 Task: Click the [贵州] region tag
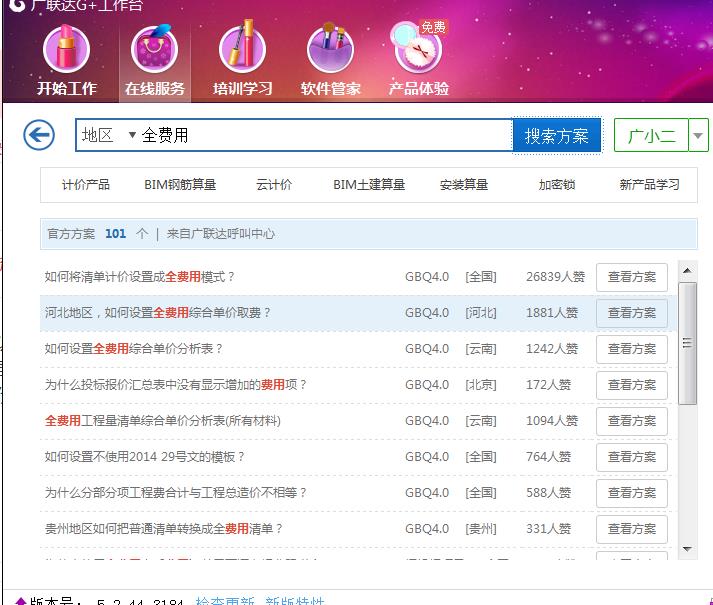coord(481,528)
